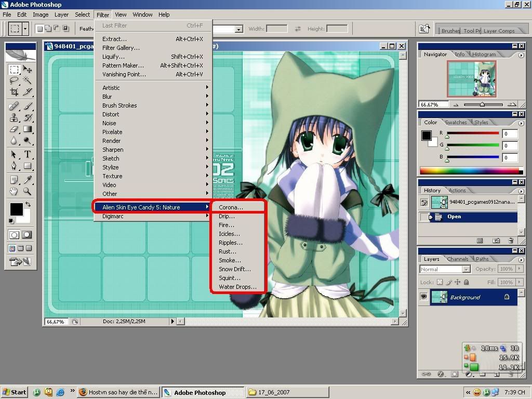
Task: Open the File Browser icon in options bar
Action: point(424,29)
